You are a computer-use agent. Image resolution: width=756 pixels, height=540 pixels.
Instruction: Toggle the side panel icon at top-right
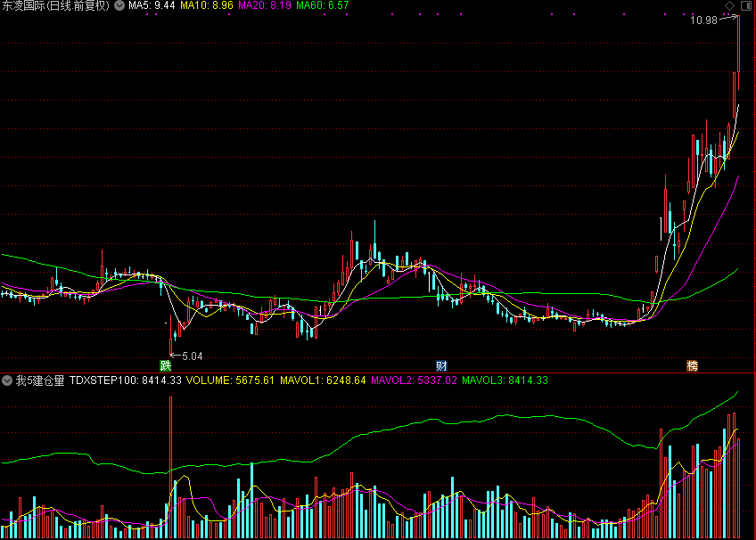[746, 5]
